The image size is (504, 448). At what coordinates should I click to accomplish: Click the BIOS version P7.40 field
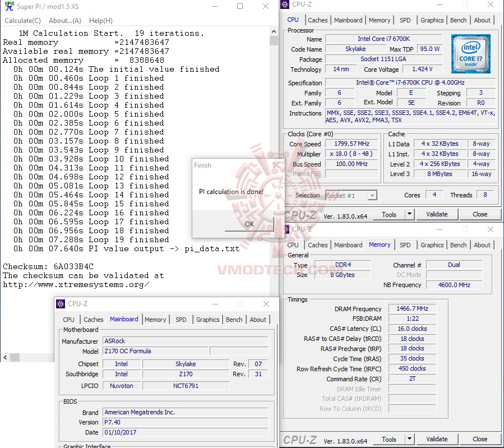[x=185, y=422]
